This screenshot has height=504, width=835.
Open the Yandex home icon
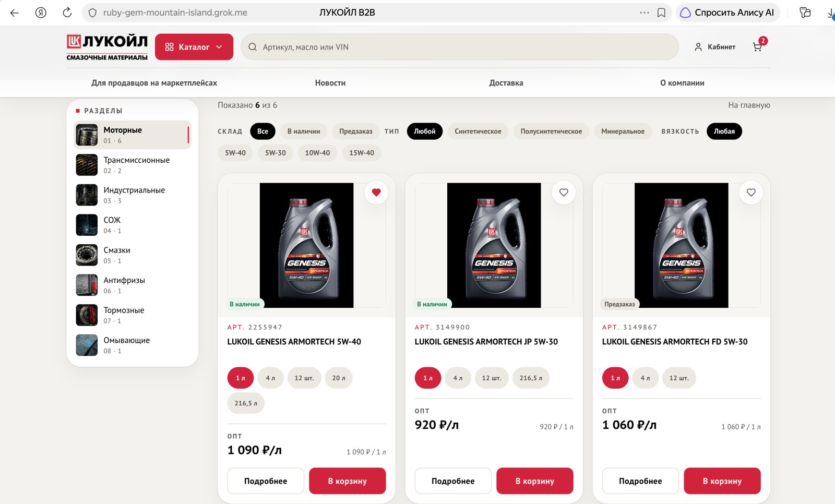click(x=41, y=13)
